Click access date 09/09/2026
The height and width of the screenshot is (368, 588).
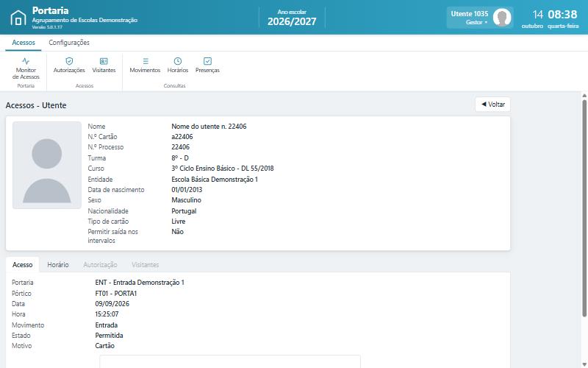[112, 304]
